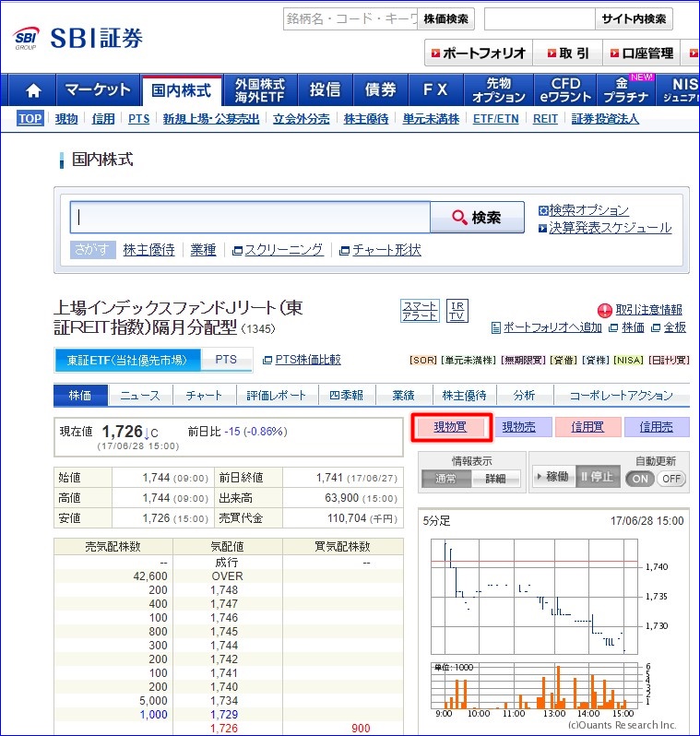Image resolution: width=700 pixels, height=736 pixels.
Task: Open the チャート stock tab
Action: [204, 396]
